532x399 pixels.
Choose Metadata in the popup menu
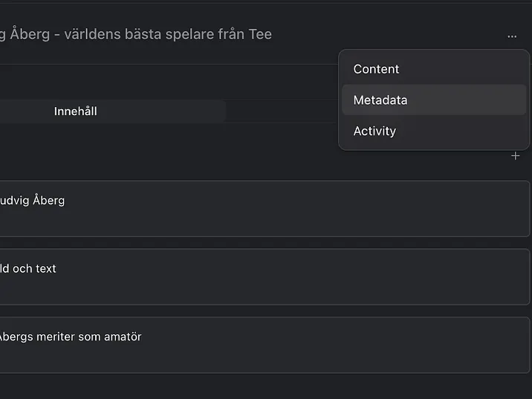pos(380,100)
